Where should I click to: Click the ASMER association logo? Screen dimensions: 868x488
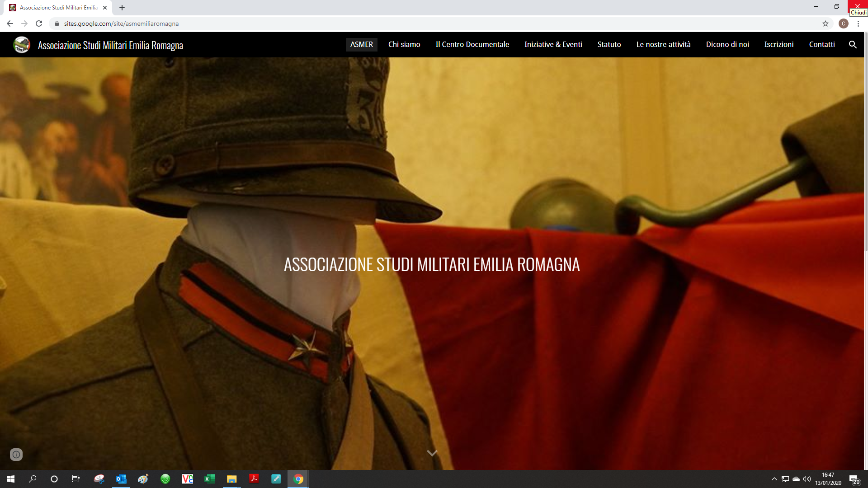(21, 45)
